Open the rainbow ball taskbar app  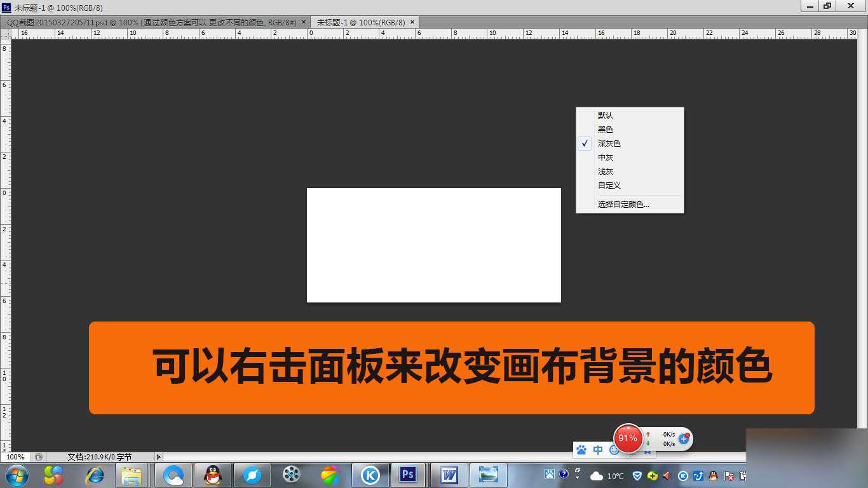330,475
